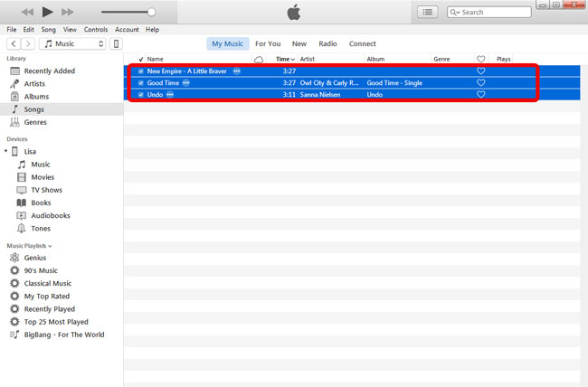Open more options for Undo song

click(x=170, y=95)
